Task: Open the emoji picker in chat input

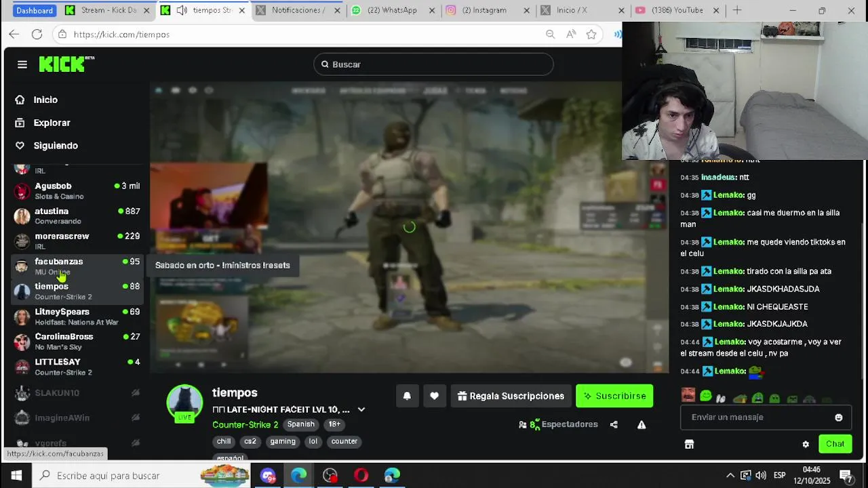Action: (839, 418)
